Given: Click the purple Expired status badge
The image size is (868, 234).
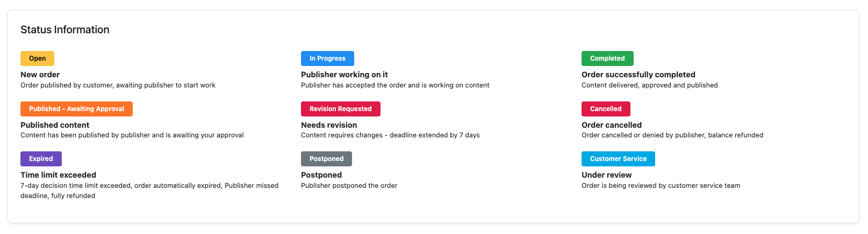Looking at the screenshot, I should pos(41,159).
